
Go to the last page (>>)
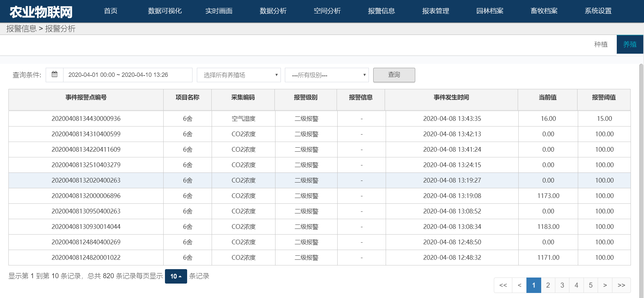tap(621, 285)
